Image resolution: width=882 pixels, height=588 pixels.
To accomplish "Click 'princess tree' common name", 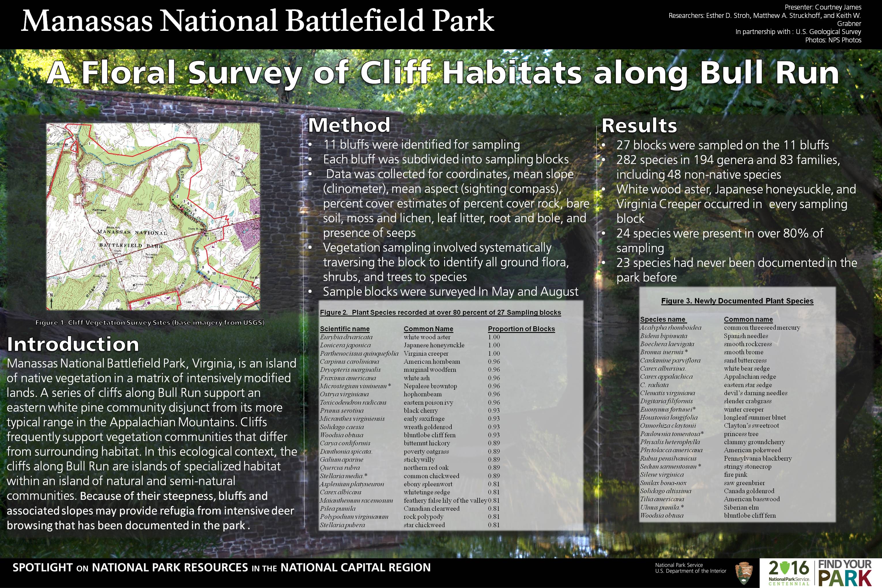I will (x=741, y=434).
